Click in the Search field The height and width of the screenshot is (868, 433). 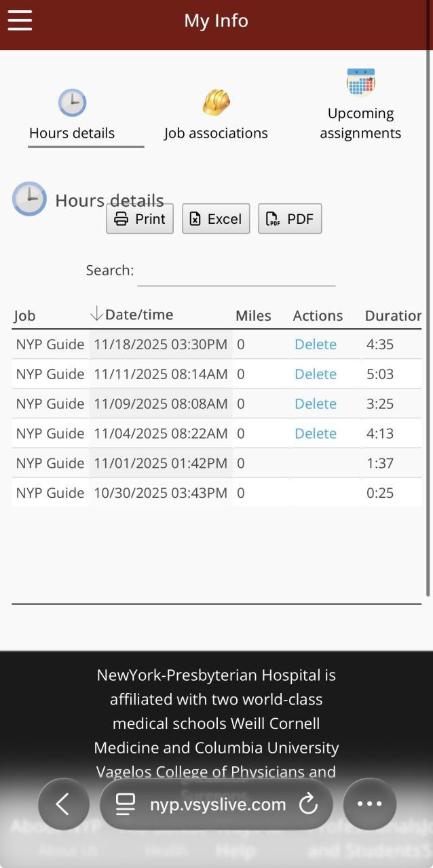coord(236,271)
